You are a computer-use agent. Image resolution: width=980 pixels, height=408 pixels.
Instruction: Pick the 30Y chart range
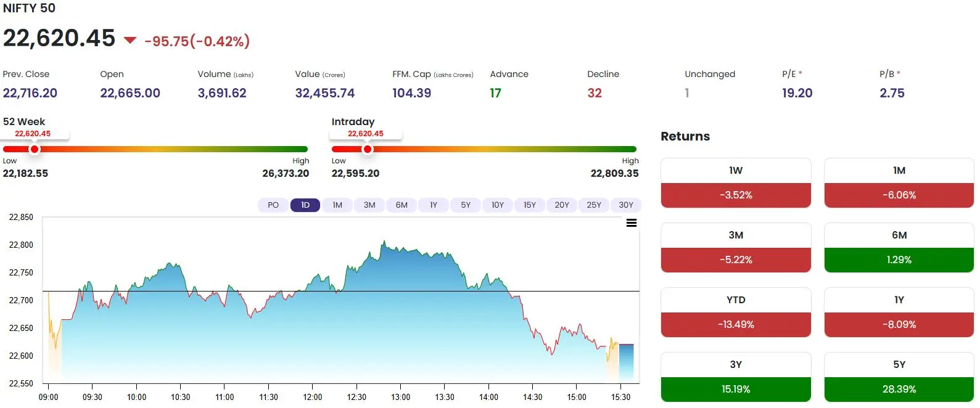[626, 205]
